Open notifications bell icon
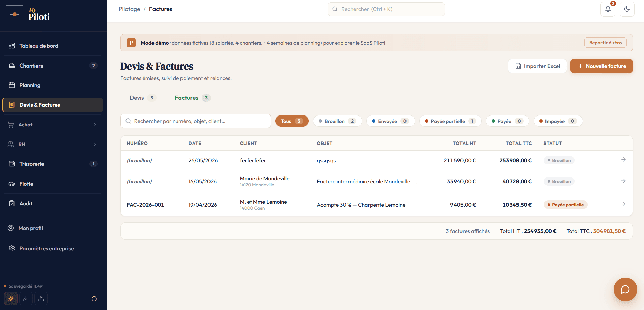644x310 pixels. pos(608,9)
